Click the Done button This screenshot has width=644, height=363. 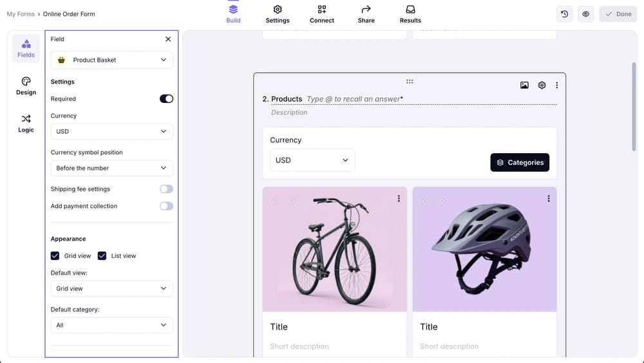[x=618, y=14]
